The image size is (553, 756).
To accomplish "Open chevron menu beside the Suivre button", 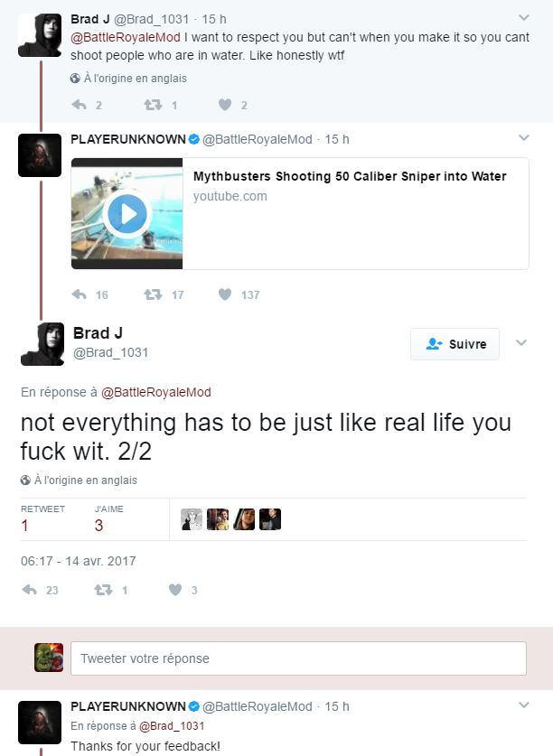I will (521, 343).
